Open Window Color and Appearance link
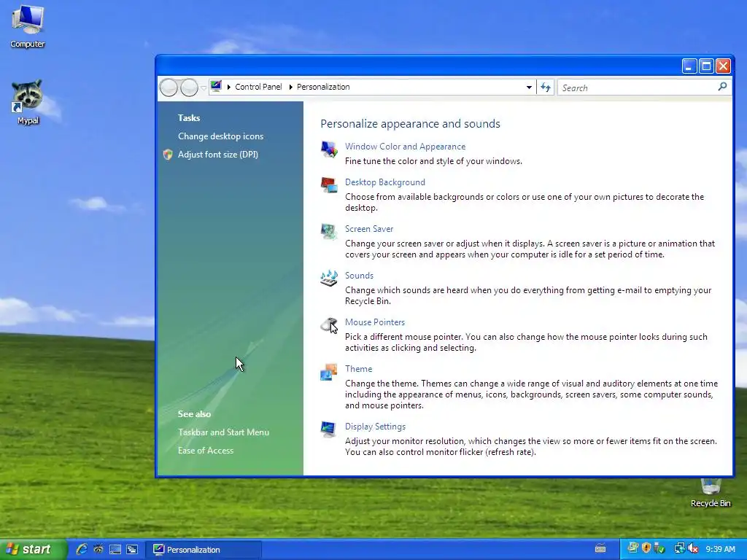Image resolution: width=747 pixels, height=560 pixels. [405, 147]
